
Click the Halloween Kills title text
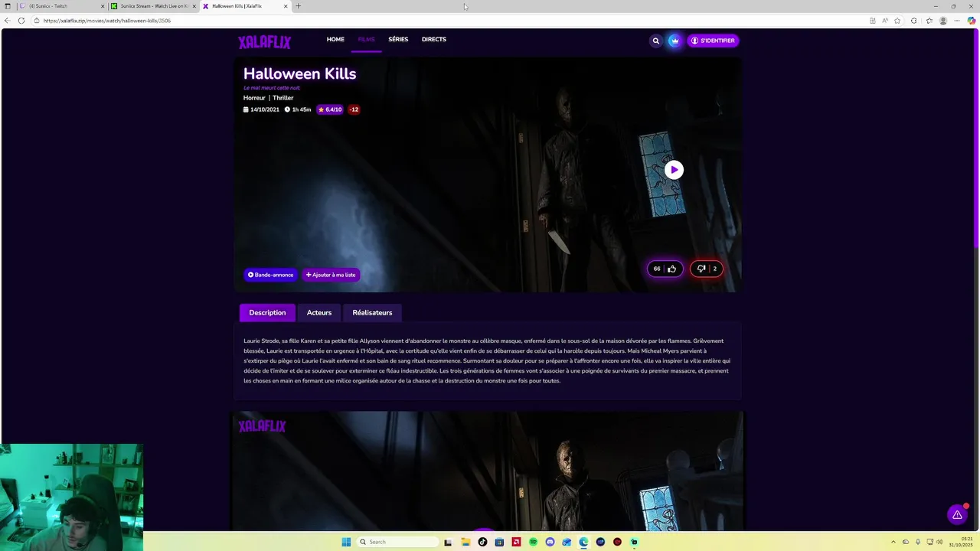click(300, 73)
